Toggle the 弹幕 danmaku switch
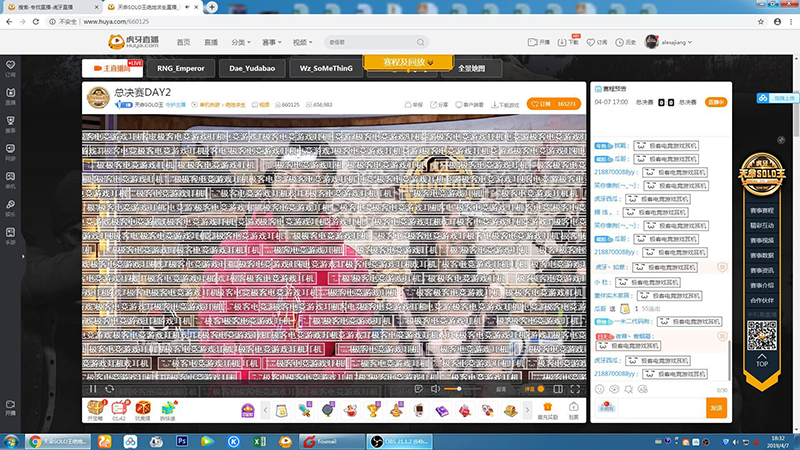 [535, 389]
